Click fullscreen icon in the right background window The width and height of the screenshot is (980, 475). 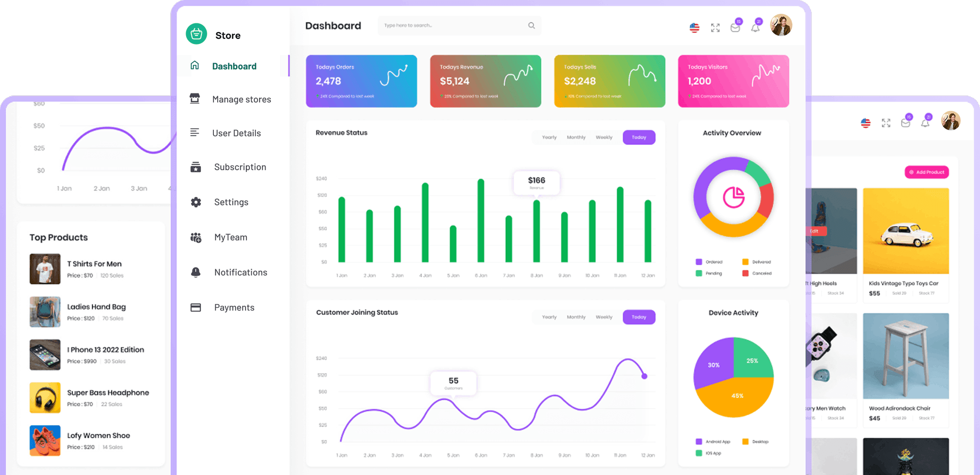[x=886, y=123]
